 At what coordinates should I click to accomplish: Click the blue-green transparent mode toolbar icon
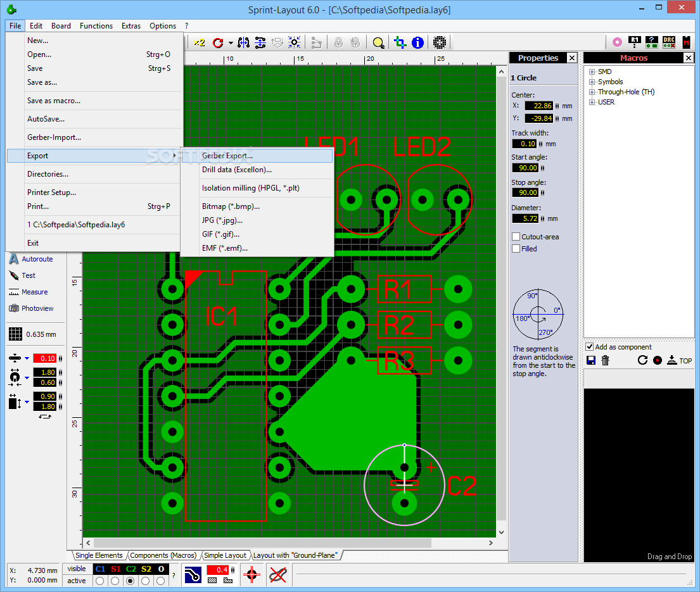[400, 43]
